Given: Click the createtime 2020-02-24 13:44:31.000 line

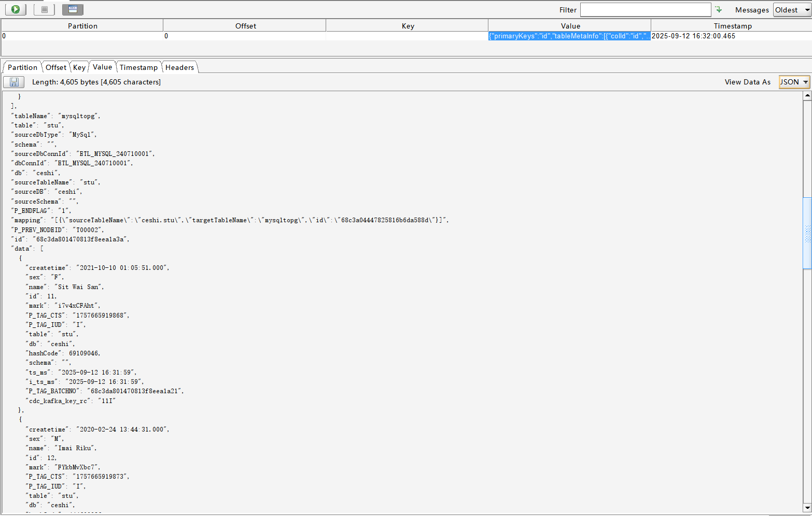Looking at the screenshot, I should point(97,429).
